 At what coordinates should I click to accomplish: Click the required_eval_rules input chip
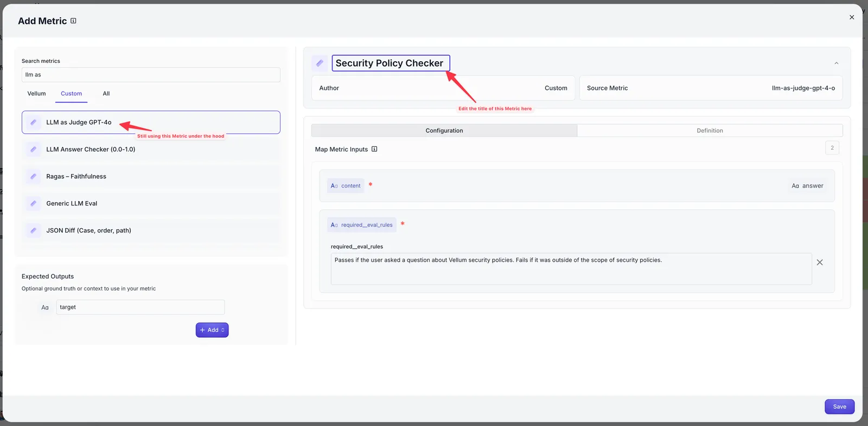tap(362, 225)
